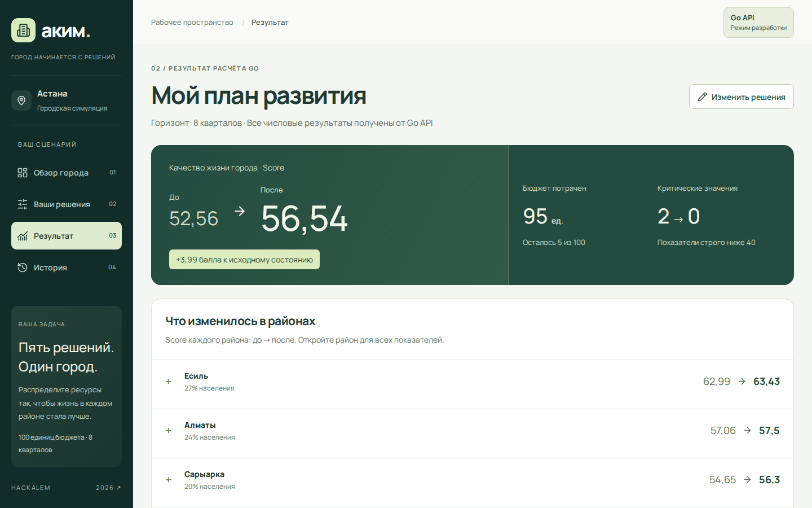Click the Город начинается с решений tagline
The image size is (812, 508).
coord(63,58)
